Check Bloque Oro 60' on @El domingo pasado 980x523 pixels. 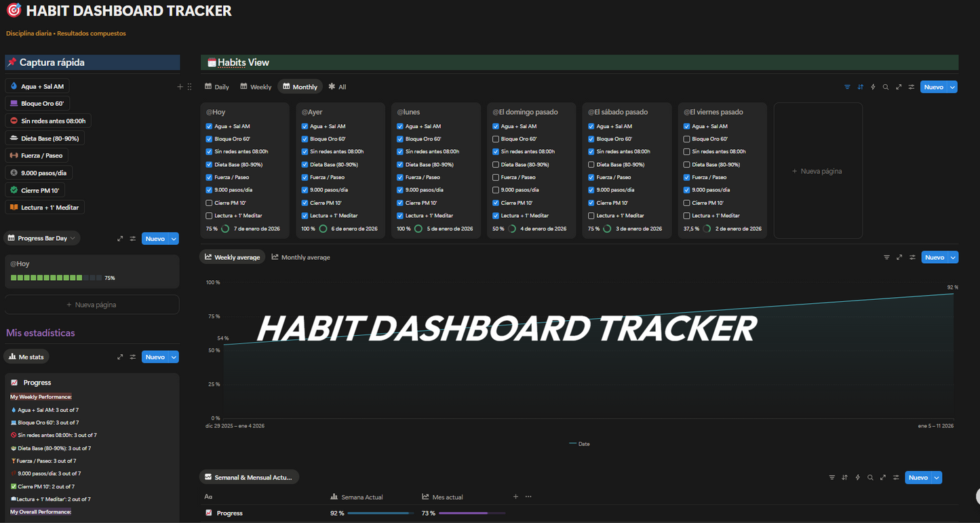click(495, 138)
